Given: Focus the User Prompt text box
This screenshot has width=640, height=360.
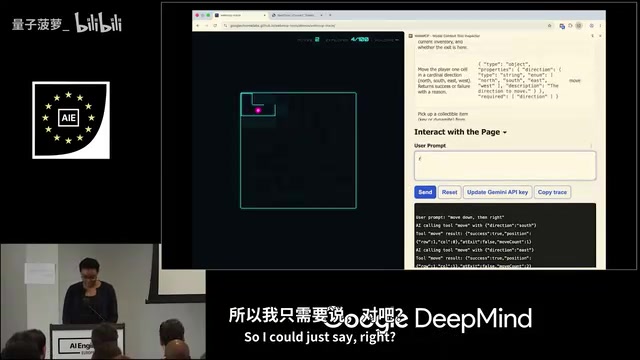Looking at the screenshot, I should pyautogui.click(x=505, y=166).
